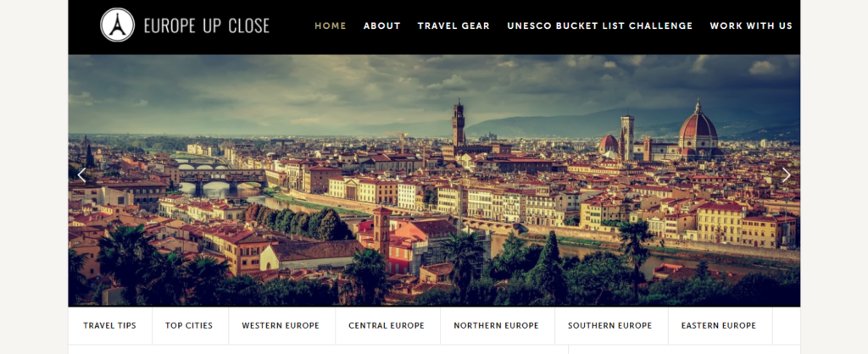The height and width of the screenshot is (354, 868).
Task: Show the previous slide with left arrow
Action: coord(82,175)
